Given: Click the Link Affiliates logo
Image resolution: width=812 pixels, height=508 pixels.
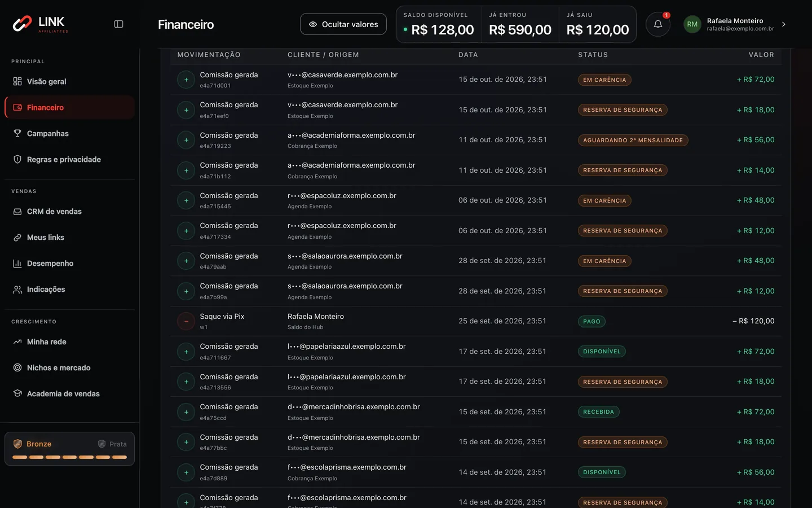Looking at the screenshot, I should (41, 24).
